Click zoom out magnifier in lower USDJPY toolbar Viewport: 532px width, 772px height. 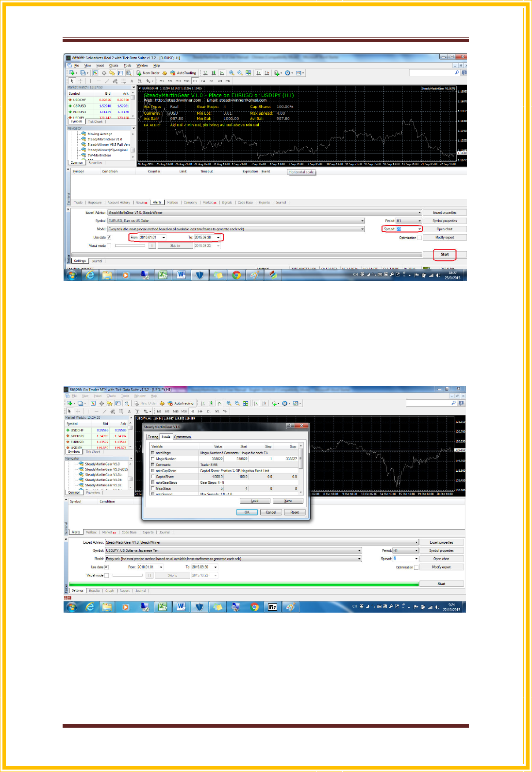coord(237,403)
